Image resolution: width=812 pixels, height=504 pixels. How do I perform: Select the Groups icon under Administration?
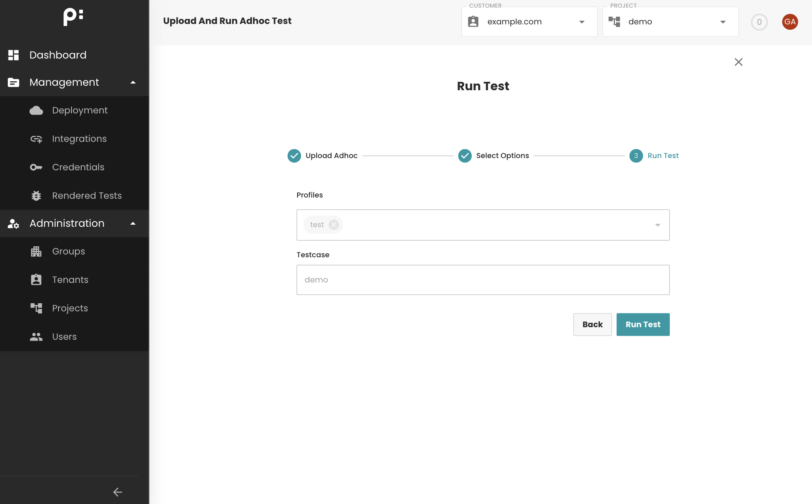coord(36,251)
